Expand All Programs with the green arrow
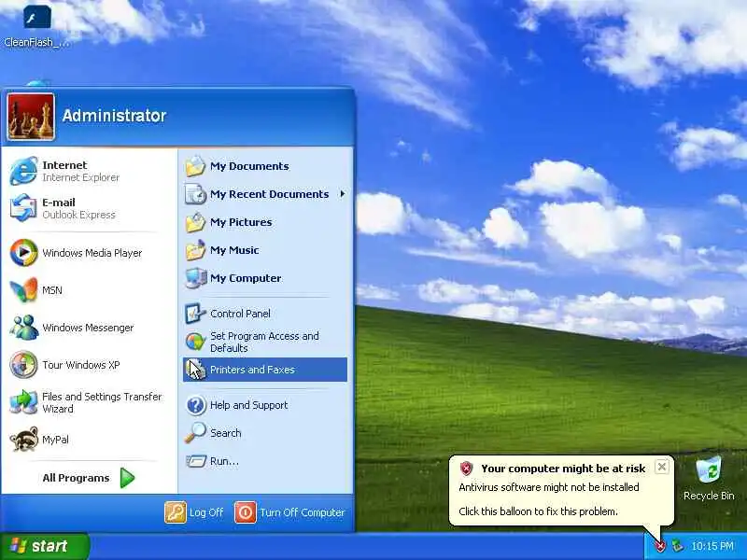This screenshot has height=560, width=747. point(127,478)
